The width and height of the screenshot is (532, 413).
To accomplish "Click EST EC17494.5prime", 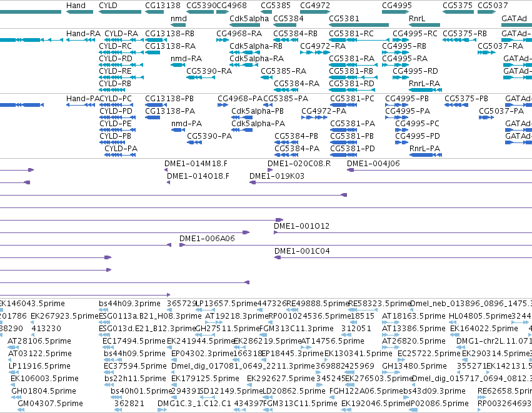I will pyautogui.click(x=134, y=341).
